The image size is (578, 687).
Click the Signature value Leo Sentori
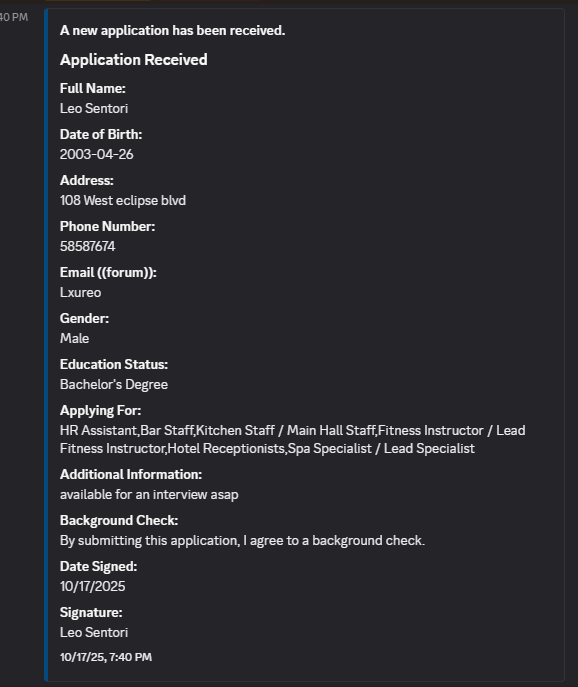click(94, 632)
